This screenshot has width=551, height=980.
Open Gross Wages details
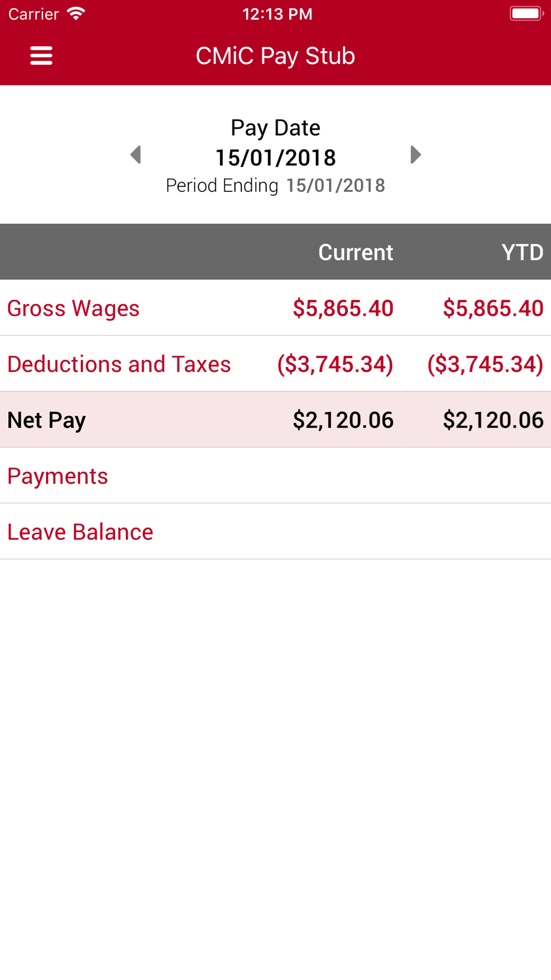275,308
